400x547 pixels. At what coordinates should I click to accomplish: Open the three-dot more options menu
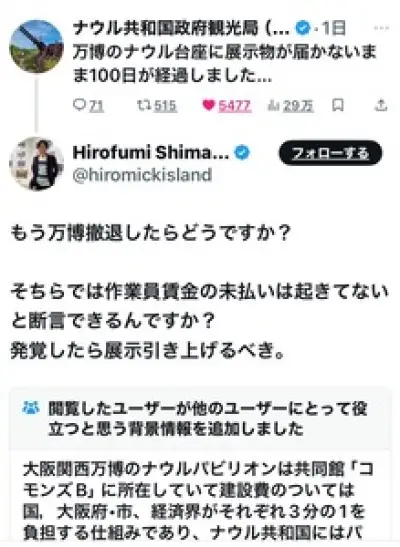click(x=381, y=28)
